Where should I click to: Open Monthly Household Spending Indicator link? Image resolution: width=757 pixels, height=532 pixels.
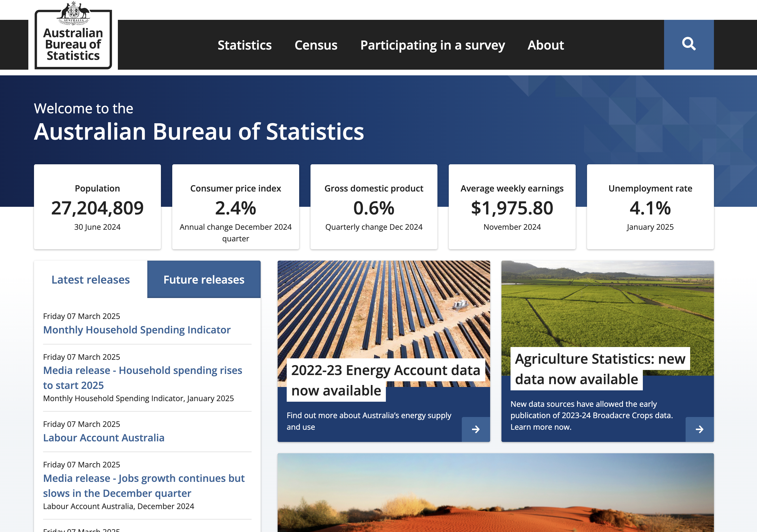pyautogui.click(x=137, y=330)
